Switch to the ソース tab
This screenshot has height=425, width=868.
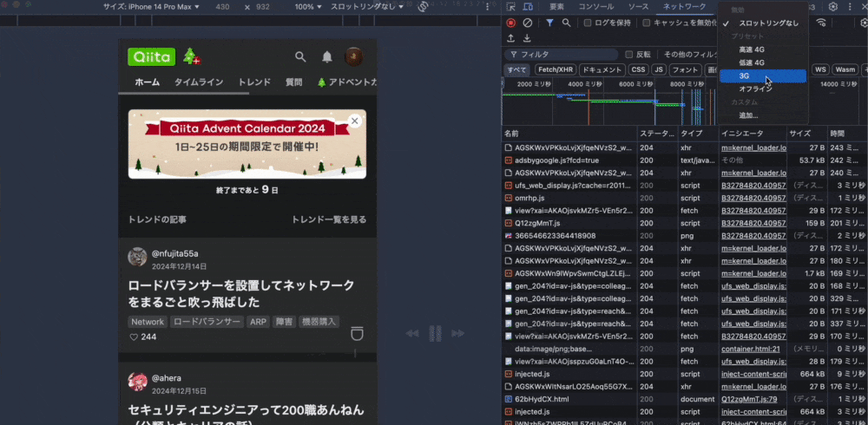638,7
